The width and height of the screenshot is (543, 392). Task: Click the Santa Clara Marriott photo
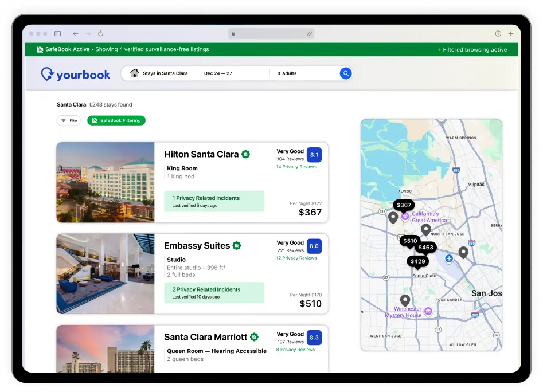point(106,349)
